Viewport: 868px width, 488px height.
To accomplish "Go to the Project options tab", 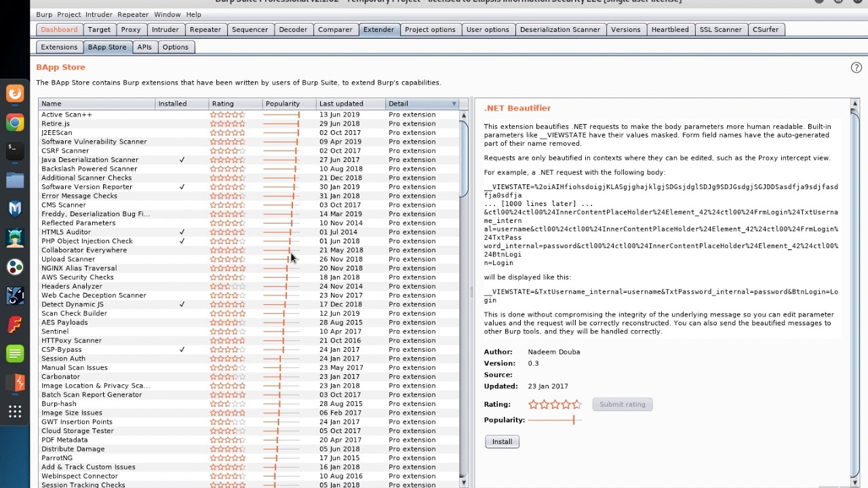I will (x=430, y=30).
